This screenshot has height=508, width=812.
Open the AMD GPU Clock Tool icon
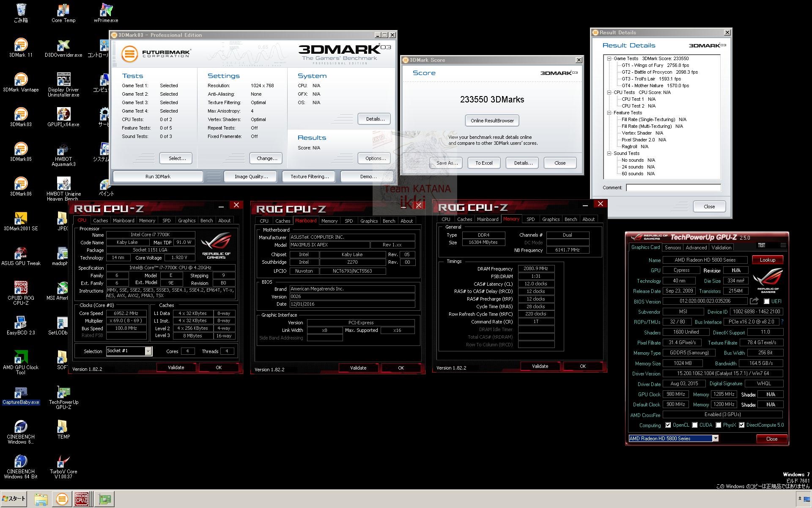point(21,362)
